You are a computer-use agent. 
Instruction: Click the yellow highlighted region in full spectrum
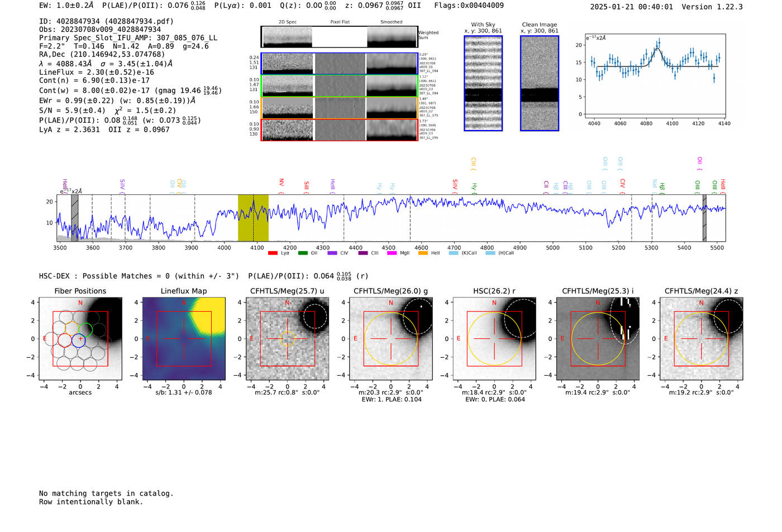coord(253,218)
